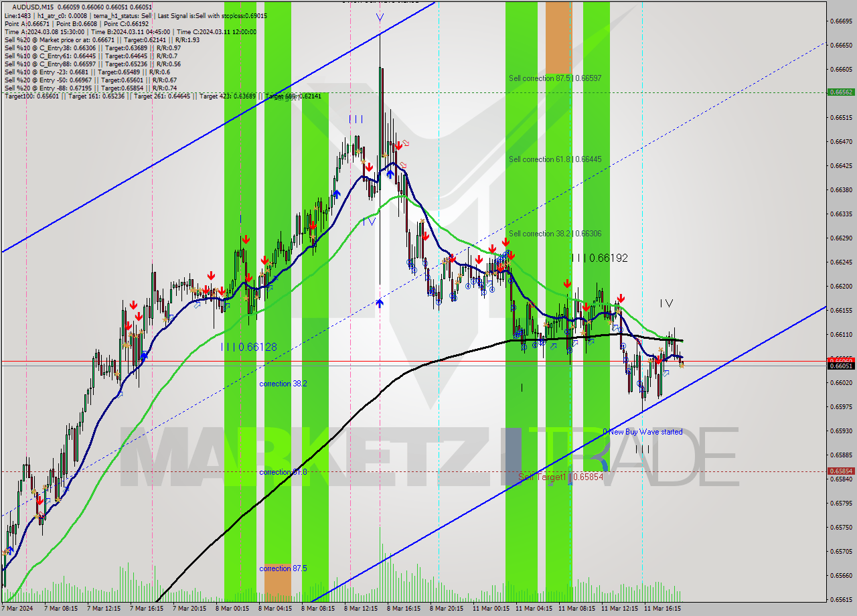Viewport: 857px width, 616px height.
Task: Click the current price tag 0.66051
Action: coord(841,366)
